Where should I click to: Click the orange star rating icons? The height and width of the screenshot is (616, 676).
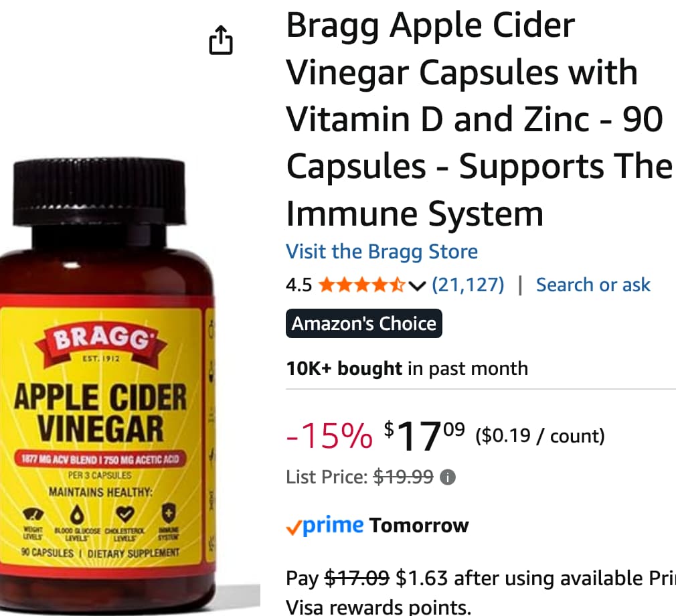click(x=361, y=285)
